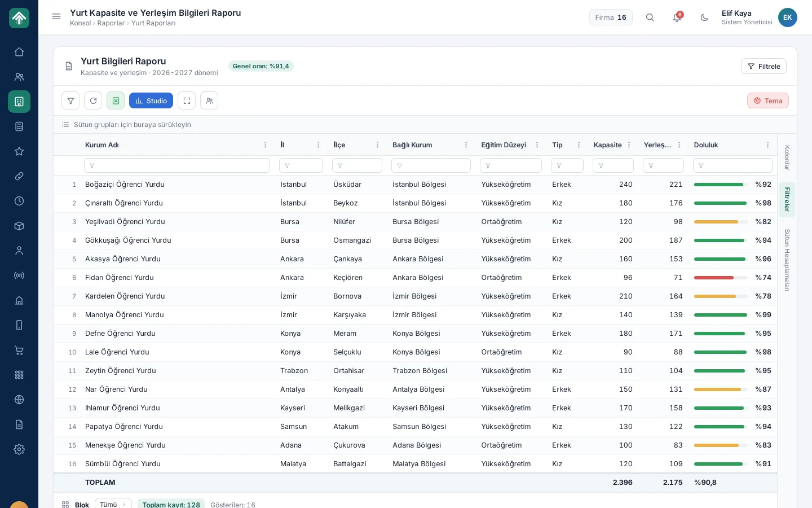Open the Kolonlar side tab
Viewport: 812px width, 508px height.
point(787,157)
